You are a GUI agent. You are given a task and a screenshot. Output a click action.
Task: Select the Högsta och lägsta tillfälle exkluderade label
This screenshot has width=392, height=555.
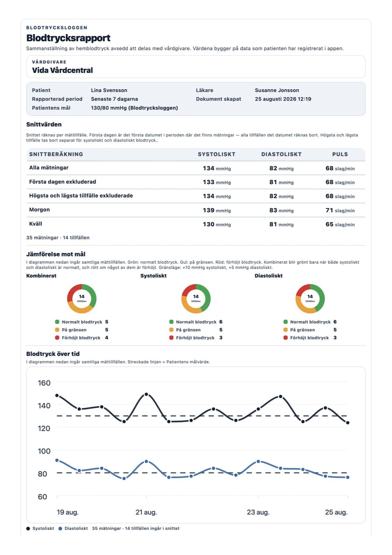pos(81,196)
